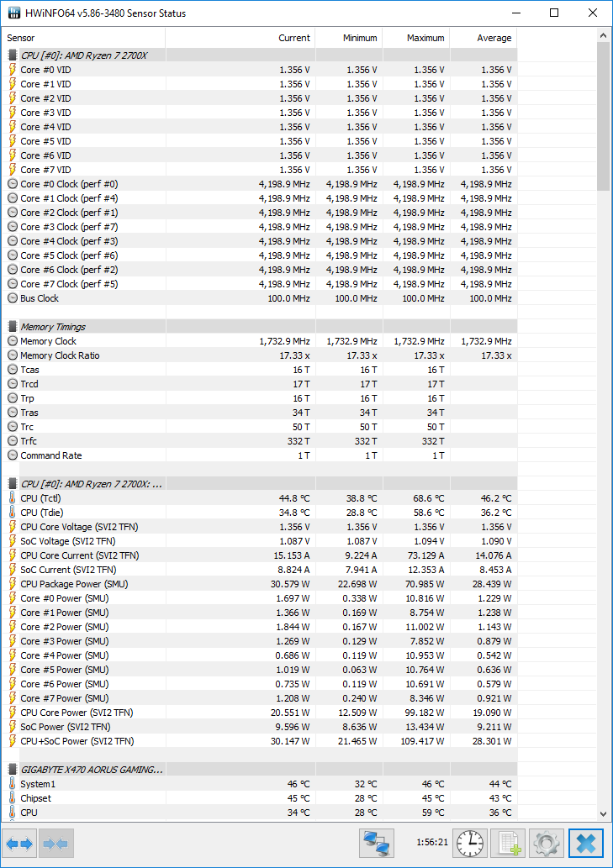Click the chip icon of GIGABYTE X470 group
The width and height of the screenshot is (613, 868).
(x=13, y=770)
